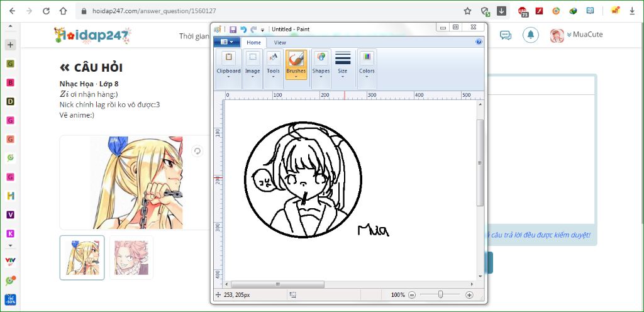This screenshot has height=312, width=644.
Task: Open the sidebar K bookmark icon
Action: pos(11,233)
